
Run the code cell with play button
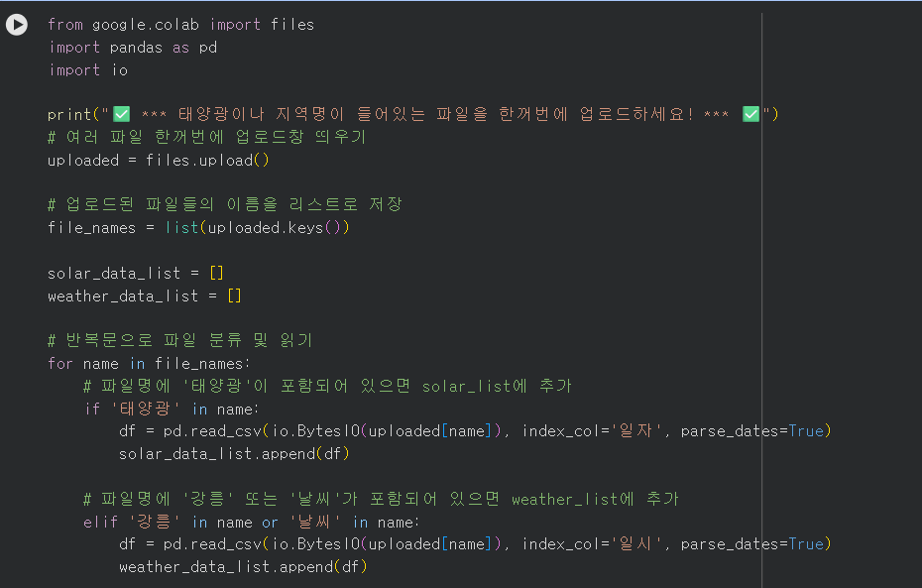click(x=17, y=25)
